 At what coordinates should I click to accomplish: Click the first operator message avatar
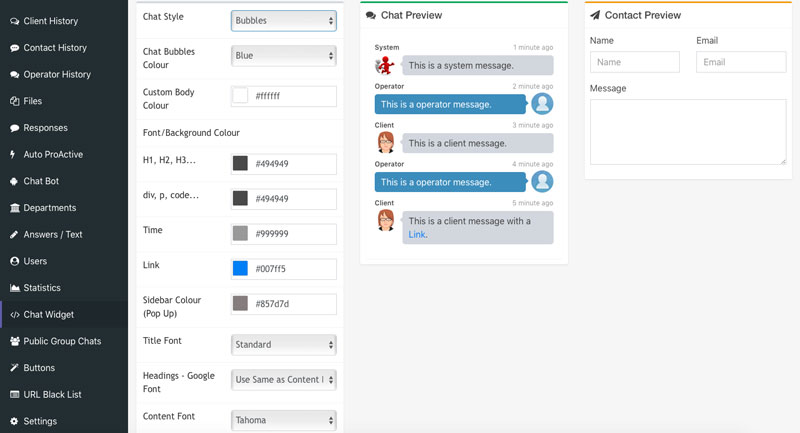(x=542, y=104)
